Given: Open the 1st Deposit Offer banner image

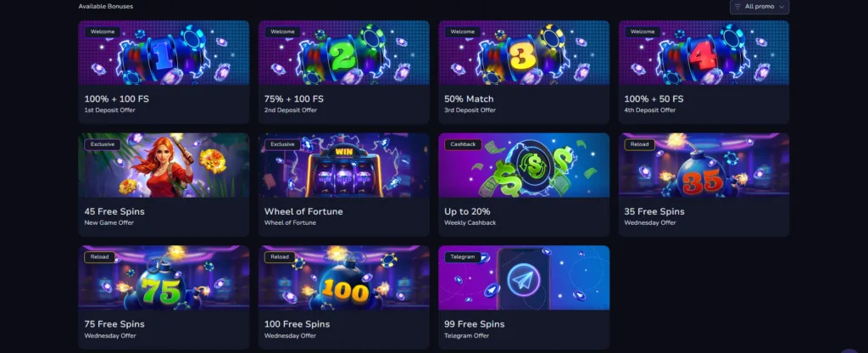Looking at the screenshot, I should 164,53.
